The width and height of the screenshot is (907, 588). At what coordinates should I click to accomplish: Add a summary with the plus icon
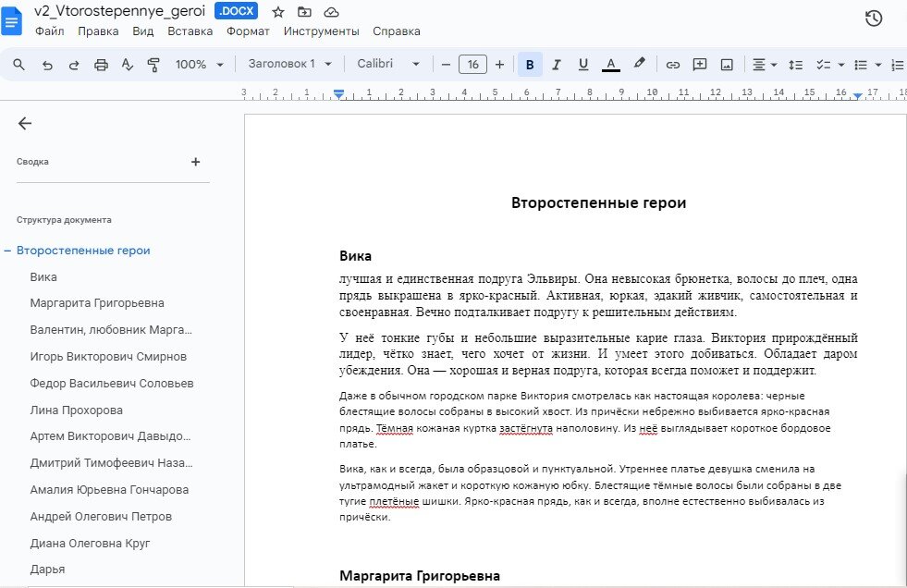point(195,162)
